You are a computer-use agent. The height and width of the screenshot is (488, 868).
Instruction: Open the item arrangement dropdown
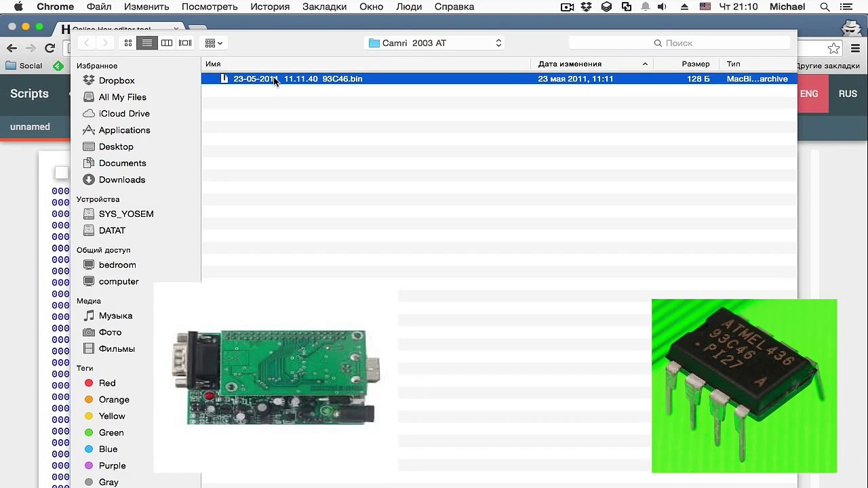point(214,43)
